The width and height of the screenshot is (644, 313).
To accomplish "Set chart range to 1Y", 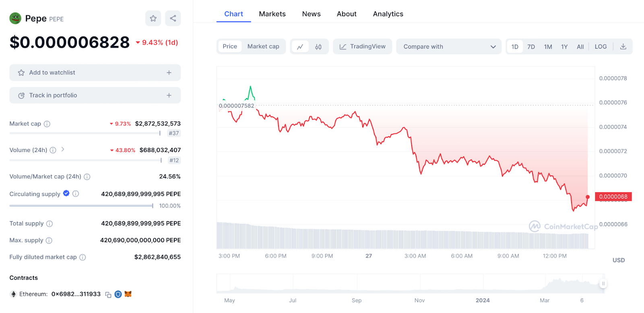I will click(564, 47).
